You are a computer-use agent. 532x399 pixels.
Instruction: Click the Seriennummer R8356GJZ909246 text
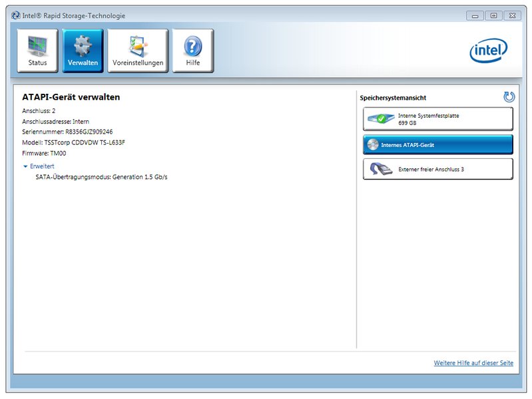[67, 132]
